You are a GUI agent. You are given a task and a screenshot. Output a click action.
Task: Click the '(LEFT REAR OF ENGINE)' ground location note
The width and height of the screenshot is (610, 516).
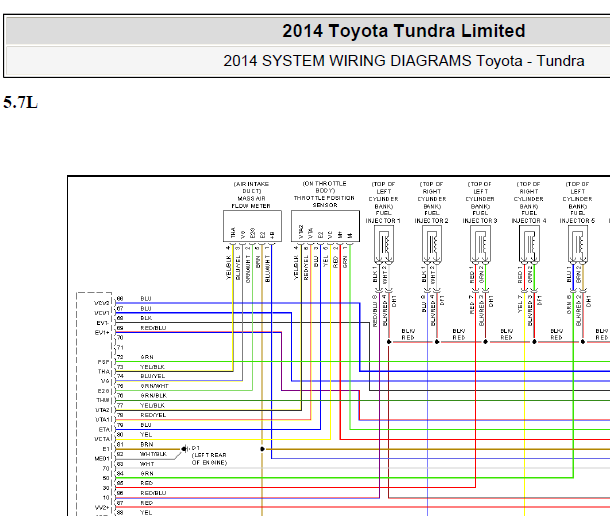(209, 459)
